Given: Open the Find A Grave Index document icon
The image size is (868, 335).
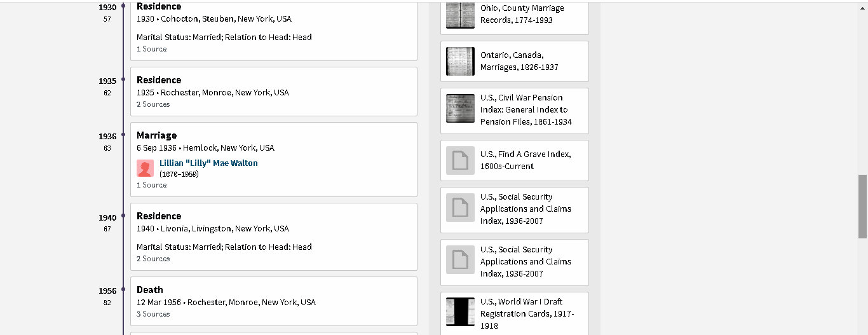Looking at the screenshot, I should click(x=460, y=160).
